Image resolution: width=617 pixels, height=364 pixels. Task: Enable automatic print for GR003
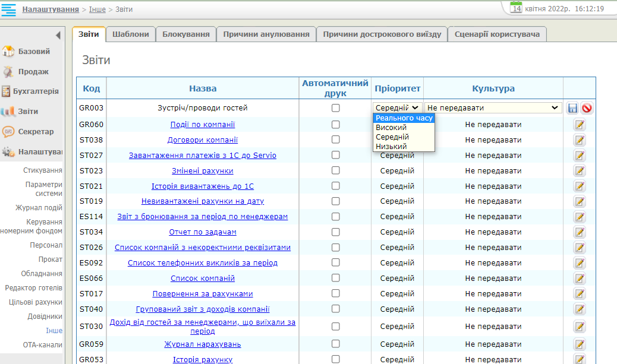336,108
